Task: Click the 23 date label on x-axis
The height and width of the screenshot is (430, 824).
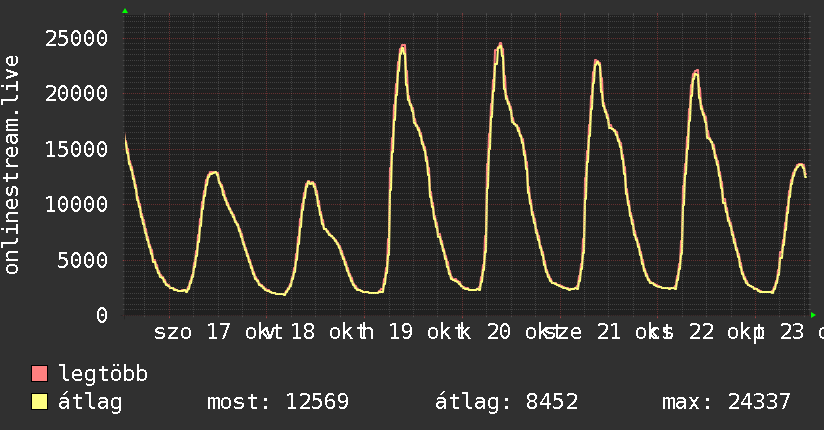Action: tap(792, 332)
